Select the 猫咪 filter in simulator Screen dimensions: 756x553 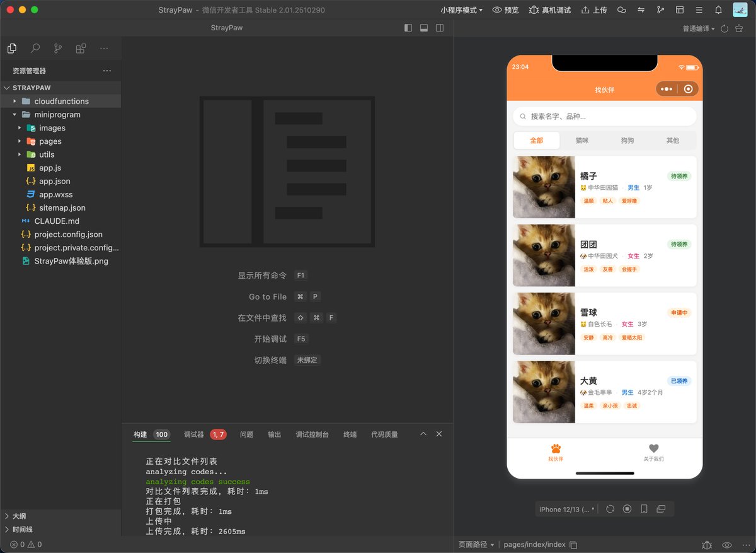582,141
